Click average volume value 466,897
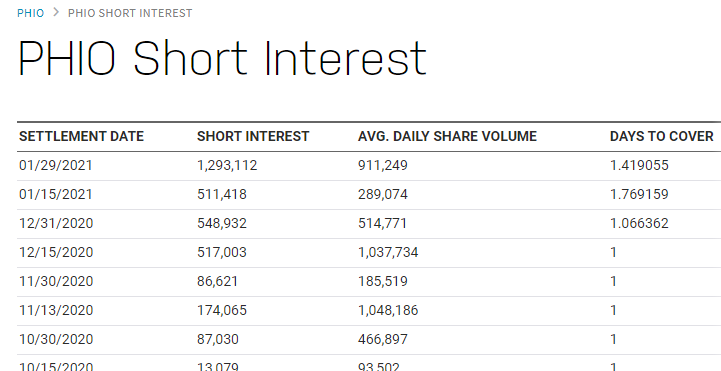This screenshot has width=721, height=371. pos(383,339)
